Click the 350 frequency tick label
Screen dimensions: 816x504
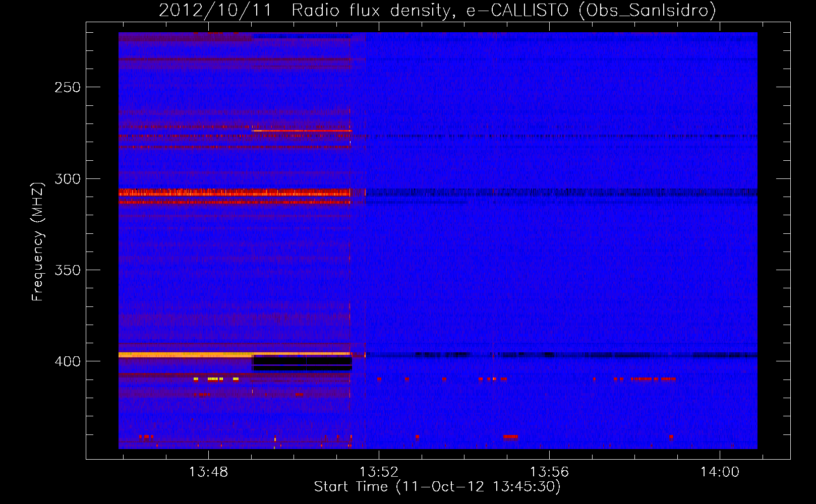click(68, 270)
